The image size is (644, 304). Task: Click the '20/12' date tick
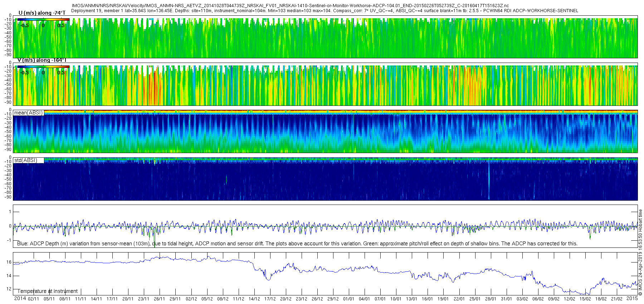[286, 299]
